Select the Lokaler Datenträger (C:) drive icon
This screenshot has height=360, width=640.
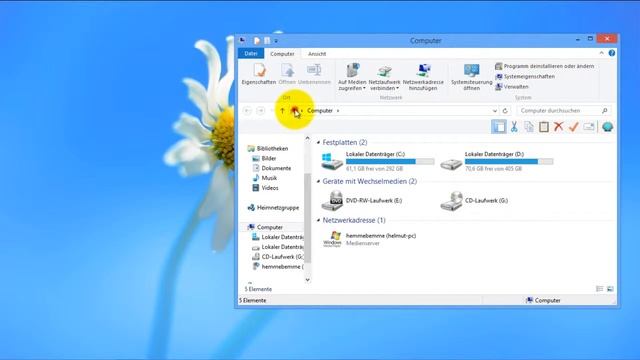[331, 161]
